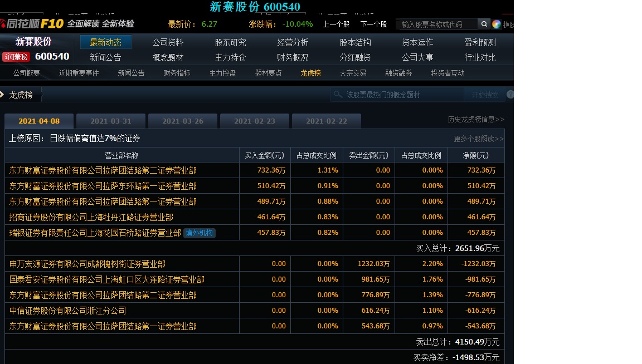Click the stock name search field
Image resolution: width=642 pixels, height=364 pixels.
click(x=437, y=24)
